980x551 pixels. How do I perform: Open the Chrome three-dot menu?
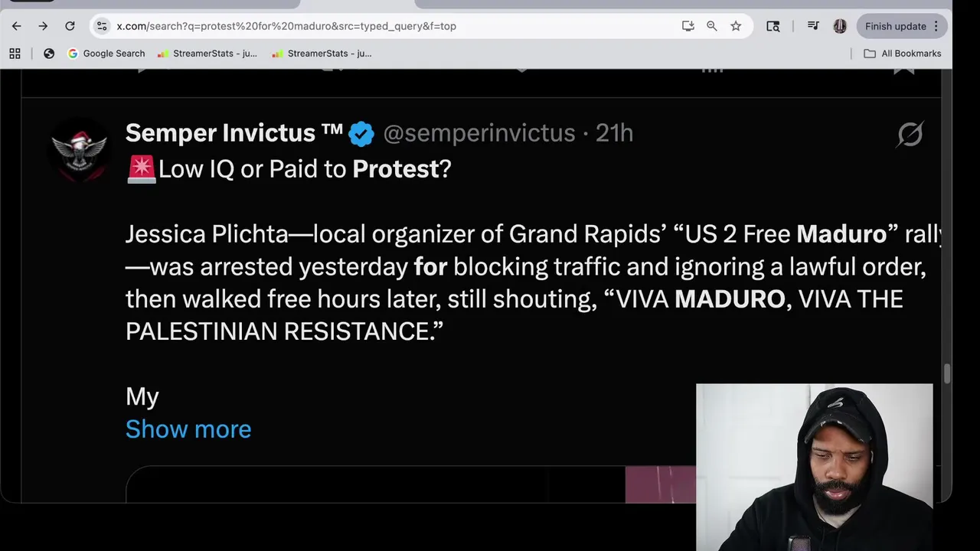click(936, 26)
